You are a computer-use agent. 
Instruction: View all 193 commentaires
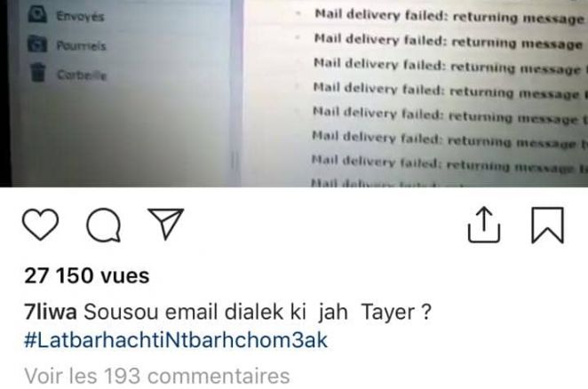(x=157, y=376)
